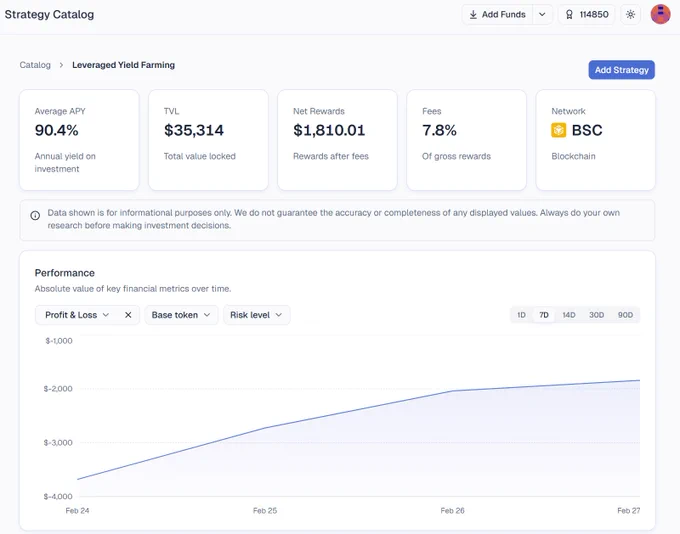Click the Feb 26 x-axis label
This screenshot has height=534, width=680.
click(452, 511)
